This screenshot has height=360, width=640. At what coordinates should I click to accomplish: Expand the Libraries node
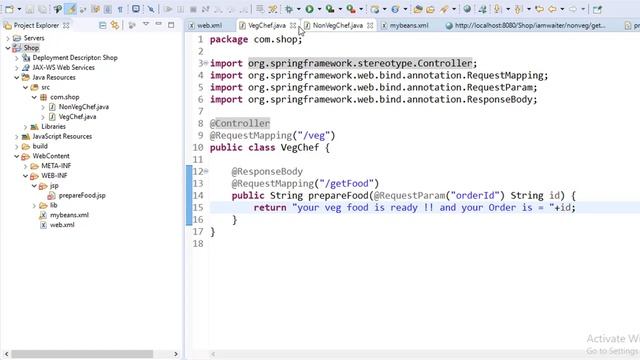click(25, 127)
